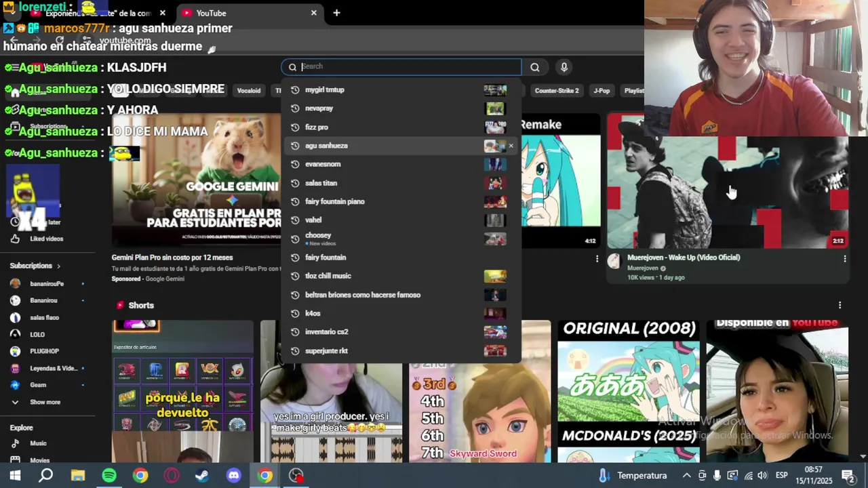Open the three-dot menu of the Shorts shelf
The width and height of the screenshot is (868, 488).
(x=840, y=305)
